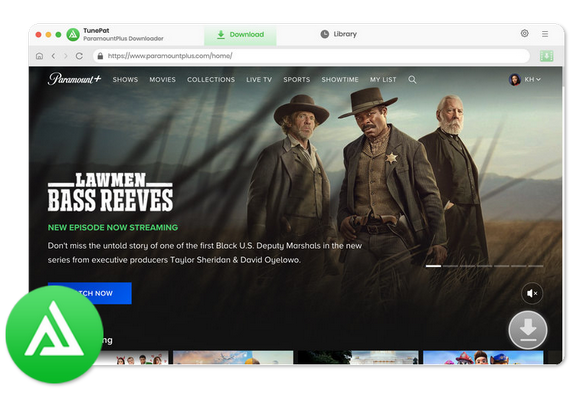Navigate forward with the right arrow
Image resolution: width=570 pixels, height=400 pixels.
tap(66, 56)
